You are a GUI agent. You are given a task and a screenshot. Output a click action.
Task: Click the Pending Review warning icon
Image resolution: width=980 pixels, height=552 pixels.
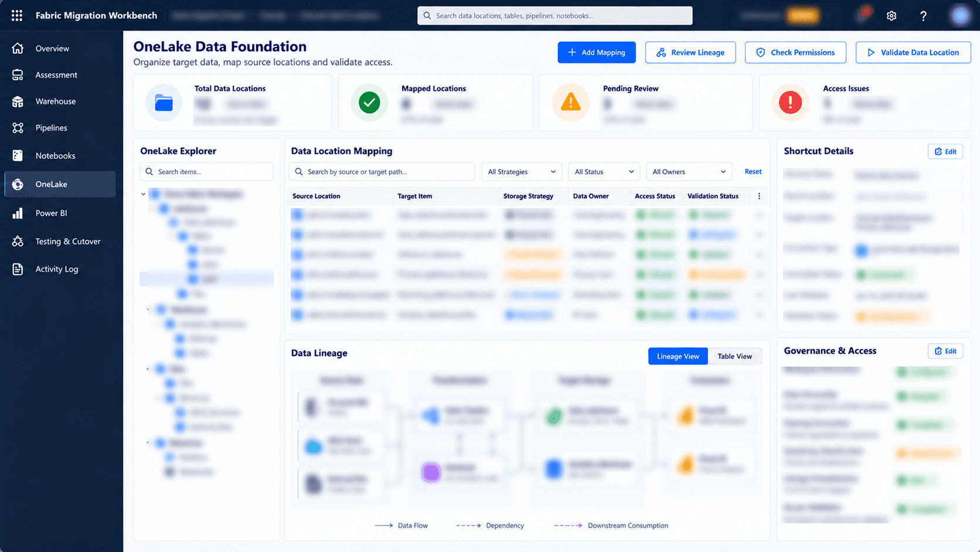point(570,103)
